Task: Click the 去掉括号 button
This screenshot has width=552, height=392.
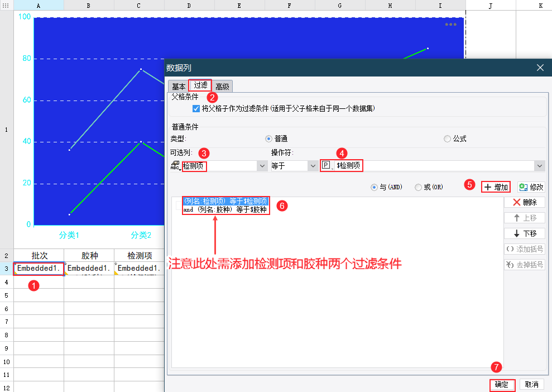Action: (525, 265)
